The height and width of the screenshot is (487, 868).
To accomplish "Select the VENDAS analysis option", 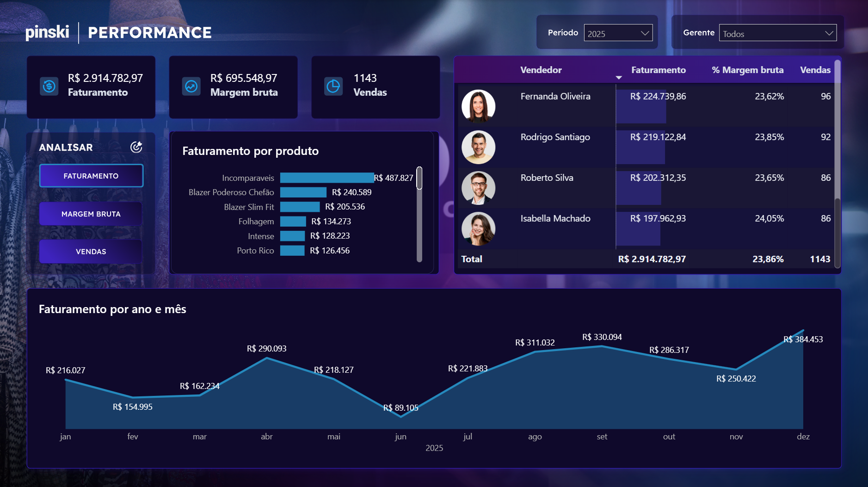I will (x=91, y=251).
